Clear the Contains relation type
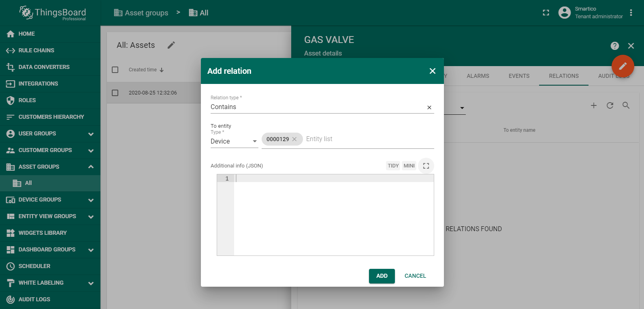The image size is (644, 309). (x=429, y=107)
